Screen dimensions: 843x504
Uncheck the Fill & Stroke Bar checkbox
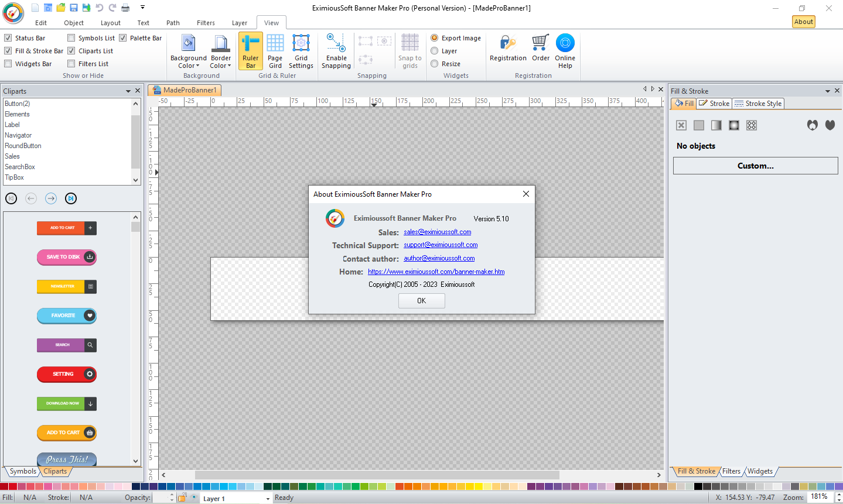click(8, 51)
